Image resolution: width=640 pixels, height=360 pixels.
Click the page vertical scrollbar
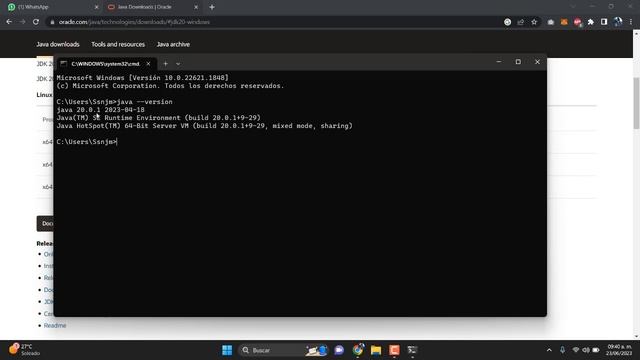tap(636, 102)
